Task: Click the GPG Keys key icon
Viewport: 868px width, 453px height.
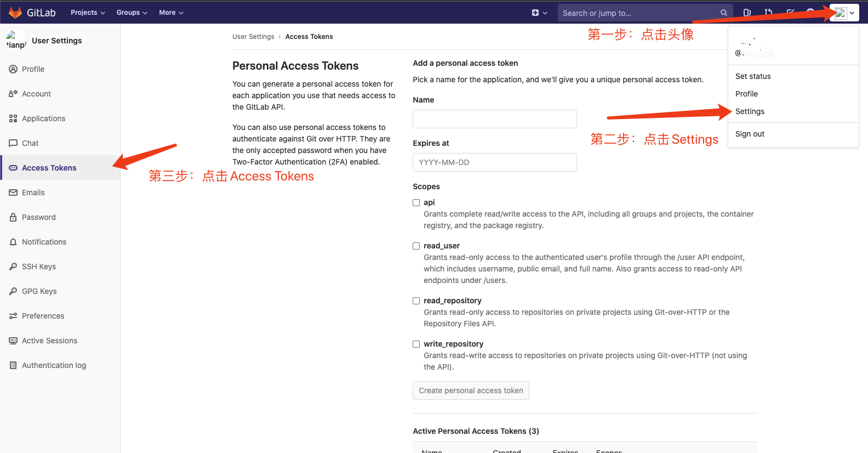Action: click(13, 291)
